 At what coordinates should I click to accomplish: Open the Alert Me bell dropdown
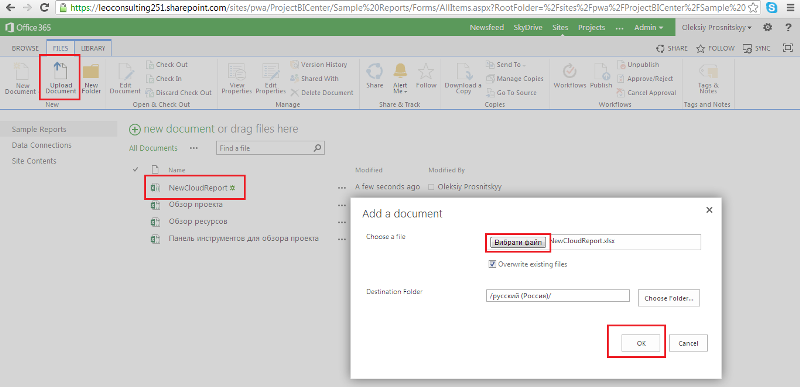(400, 78)
